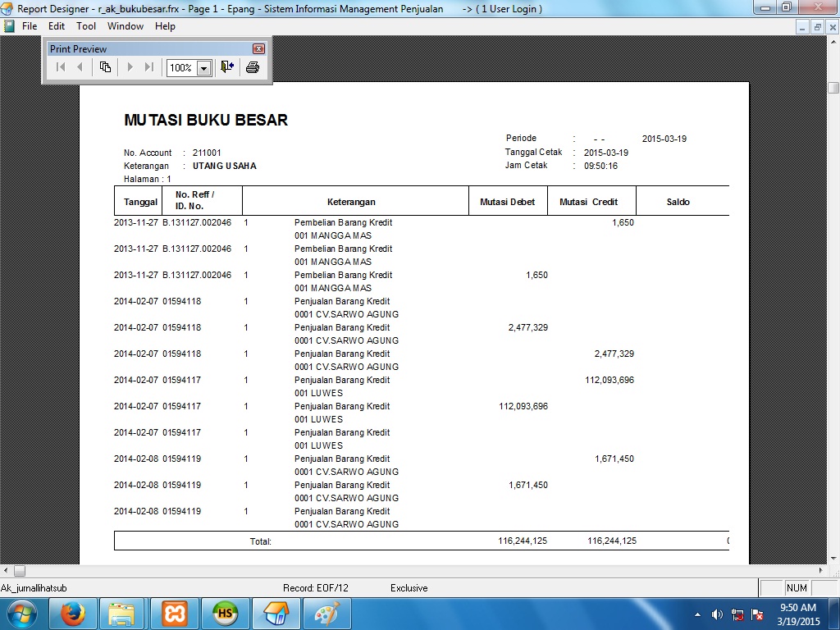Go to the previous page in Print Preview

[80, 67]
